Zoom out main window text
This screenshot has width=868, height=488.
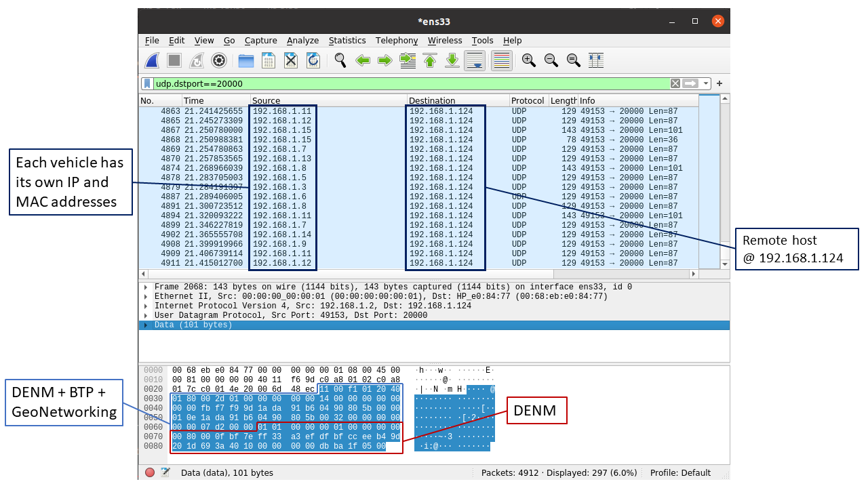coord(551,60)
